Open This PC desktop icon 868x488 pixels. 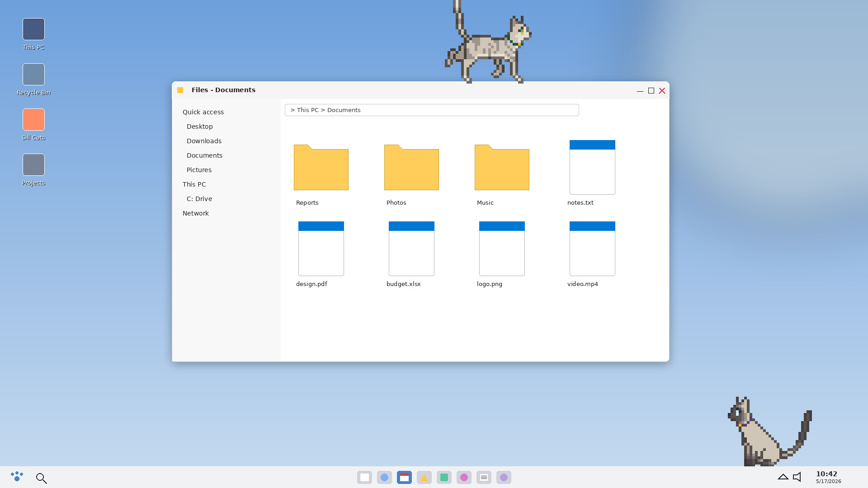coord(33,29)
